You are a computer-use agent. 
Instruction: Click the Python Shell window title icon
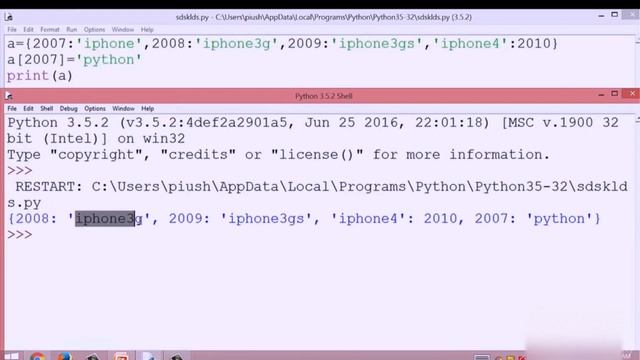[9, 96]
